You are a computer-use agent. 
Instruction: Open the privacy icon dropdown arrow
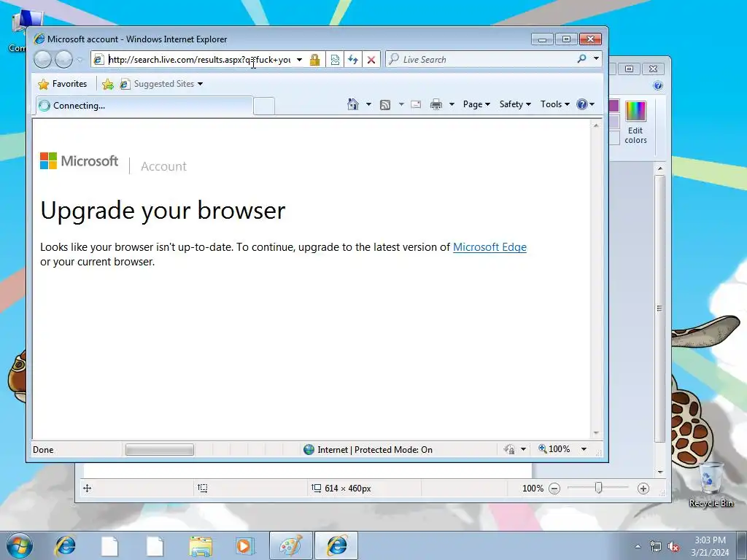(523, 449)
